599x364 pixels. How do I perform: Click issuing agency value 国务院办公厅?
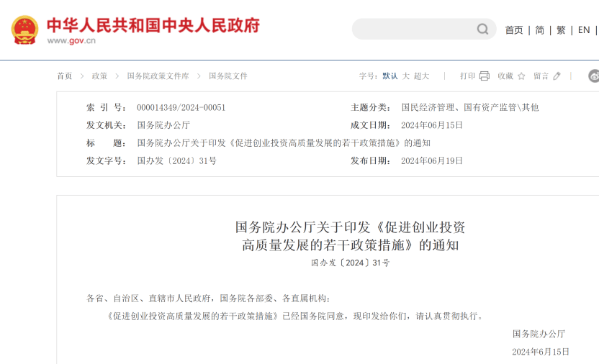(163, 125)
